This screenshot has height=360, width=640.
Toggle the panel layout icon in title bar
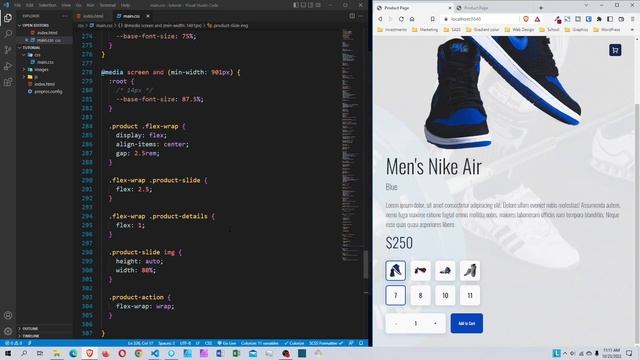tap(303, 5)
